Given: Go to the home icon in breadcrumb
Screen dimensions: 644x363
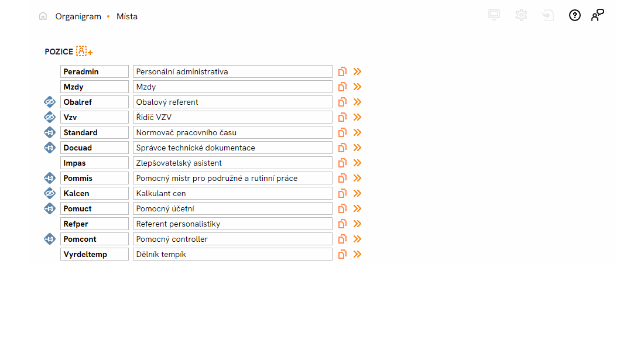Looking at the screenshot, I should click(x=43, y=16).
